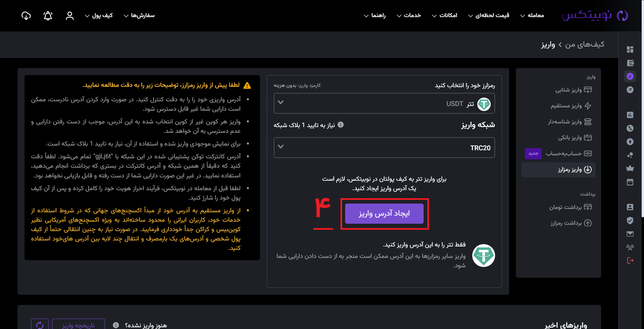Click کارمزد واریز: بدون هزینه text
The height and width of the screenshot is (329, 644).
click(297, 86)
